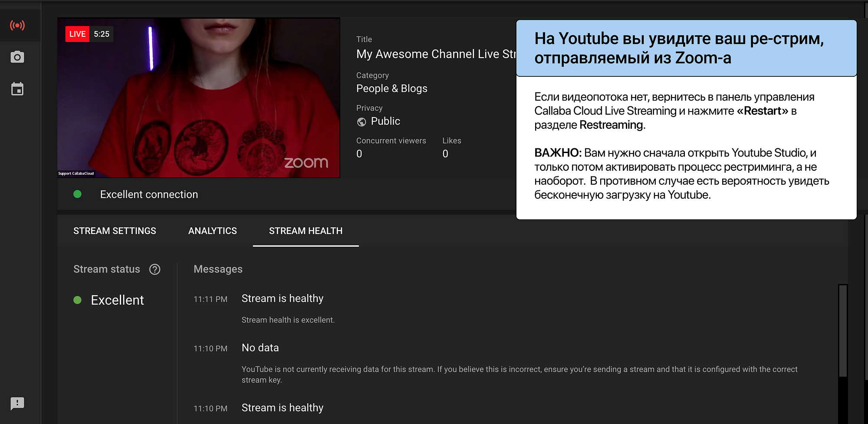Click the 'Likes' label
Screen dimensions: 868x424
pos(452,141)
